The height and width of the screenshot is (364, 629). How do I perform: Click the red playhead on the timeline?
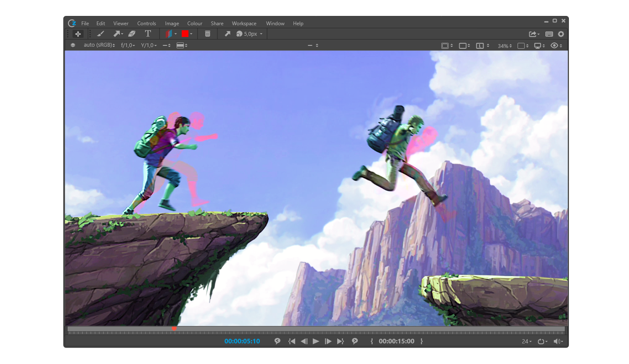click(174, 329)
